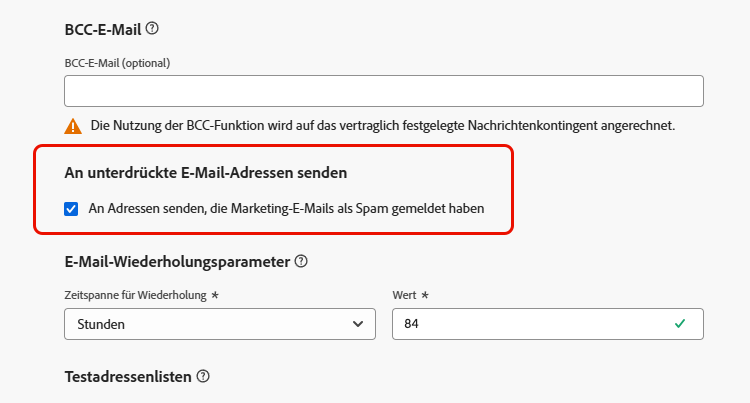
Task: Click the 'Wert' field label
Action: pos(405,295)
